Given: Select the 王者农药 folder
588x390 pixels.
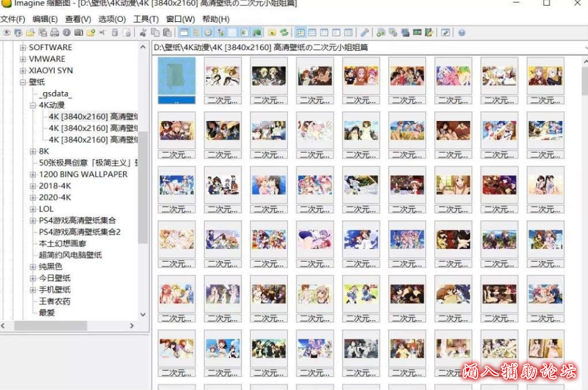Looking at the screenshot, I should [x=55, y=301].
